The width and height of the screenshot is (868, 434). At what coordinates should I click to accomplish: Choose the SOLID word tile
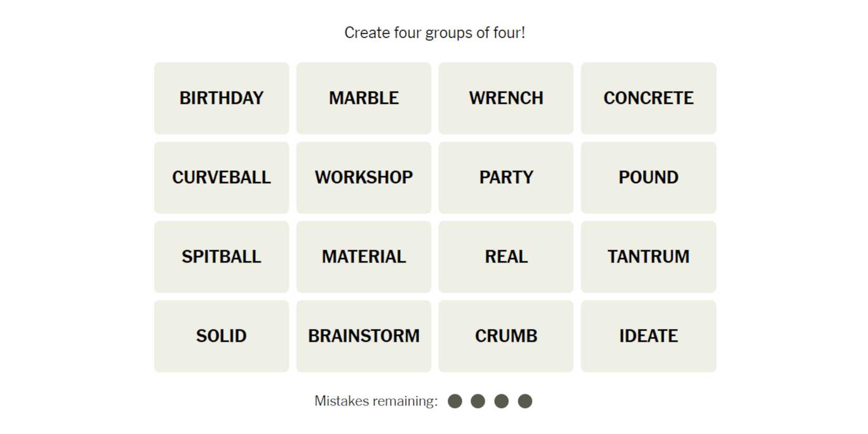(221, 336)
